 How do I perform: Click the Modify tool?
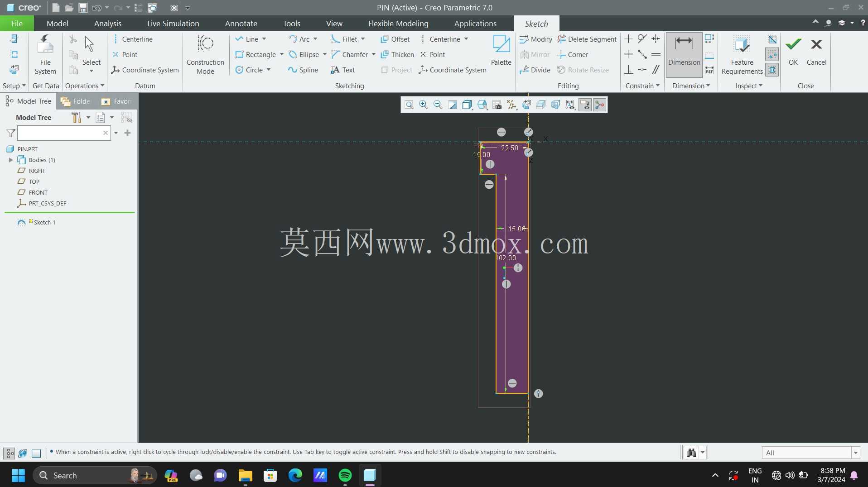(x=536, y=39)
